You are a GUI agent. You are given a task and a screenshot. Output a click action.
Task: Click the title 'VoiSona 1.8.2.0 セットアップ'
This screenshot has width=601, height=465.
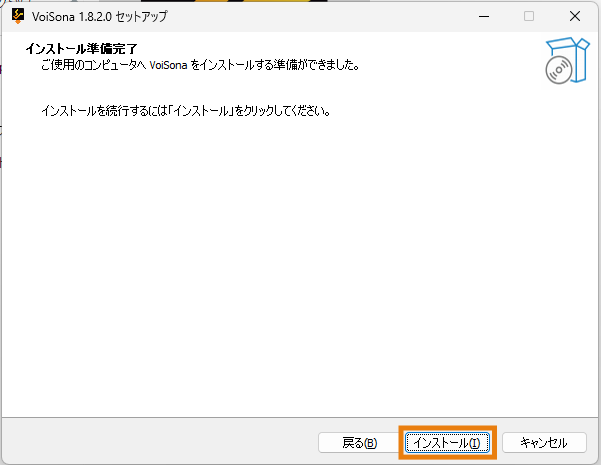point(100,16)
